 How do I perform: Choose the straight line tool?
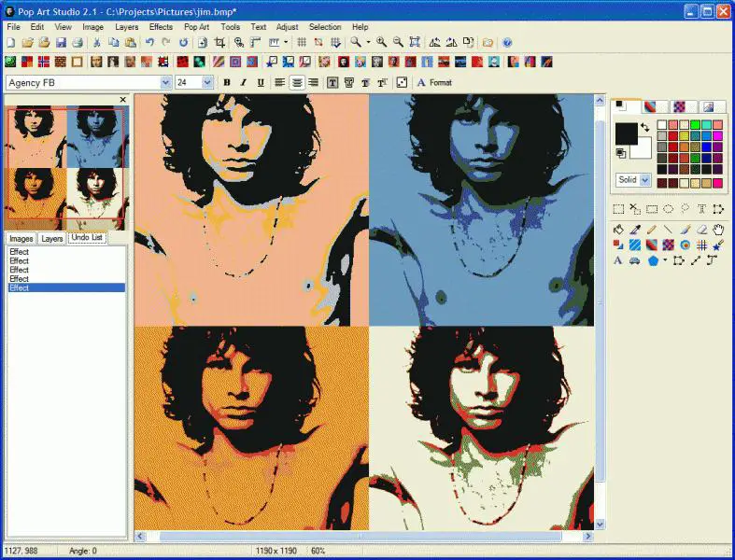[x=669, y=230]
